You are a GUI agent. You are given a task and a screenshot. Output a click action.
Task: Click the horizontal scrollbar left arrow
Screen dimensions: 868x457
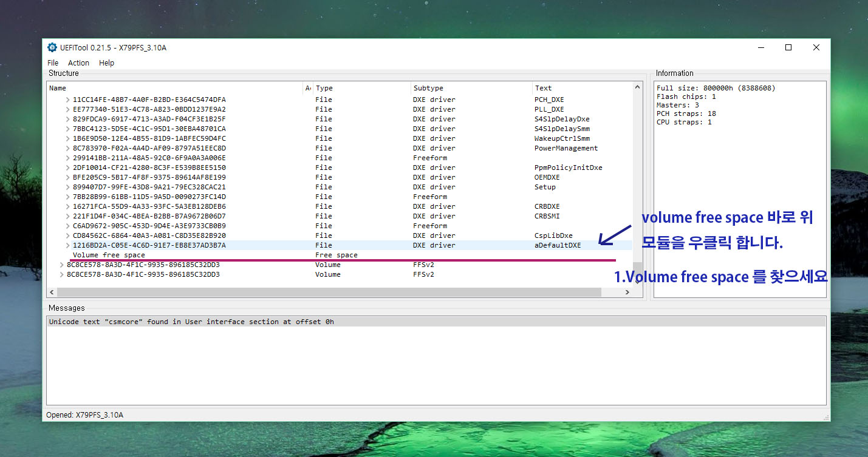pos(52,292)
